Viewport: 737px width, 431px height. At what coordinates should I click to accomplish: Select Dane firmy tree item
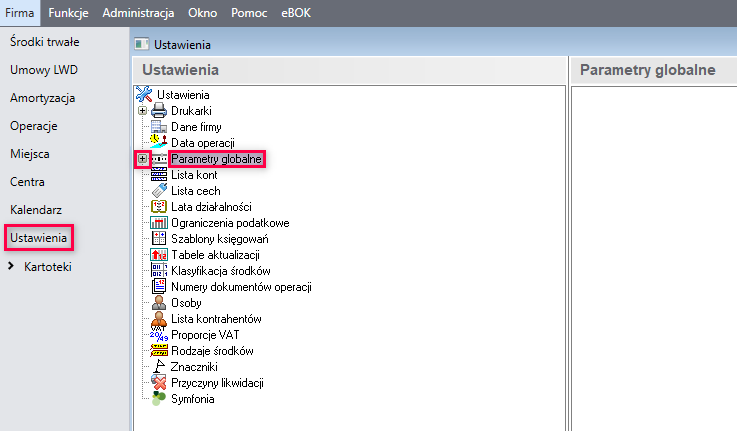tap(196, 127)
